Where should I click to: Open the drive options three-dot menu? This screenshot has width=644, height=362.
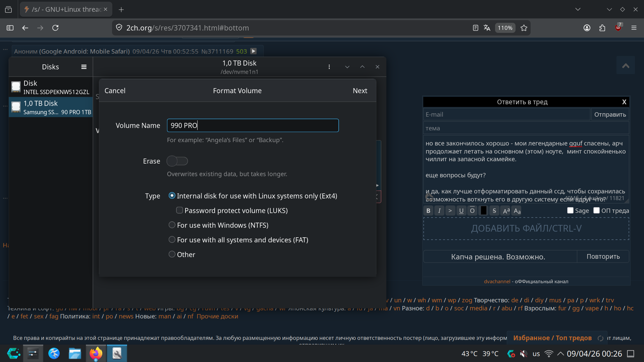point(329,67)
